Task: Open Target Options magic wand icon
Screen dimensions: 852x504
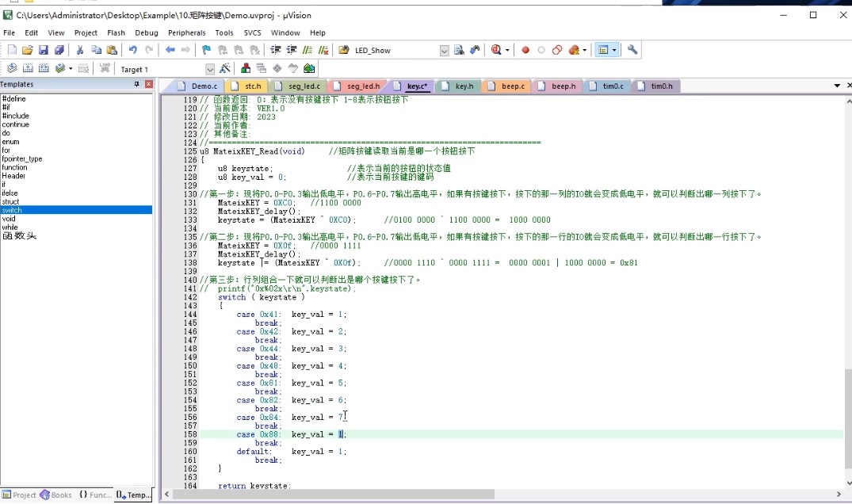Action: [x=225, y=69]
